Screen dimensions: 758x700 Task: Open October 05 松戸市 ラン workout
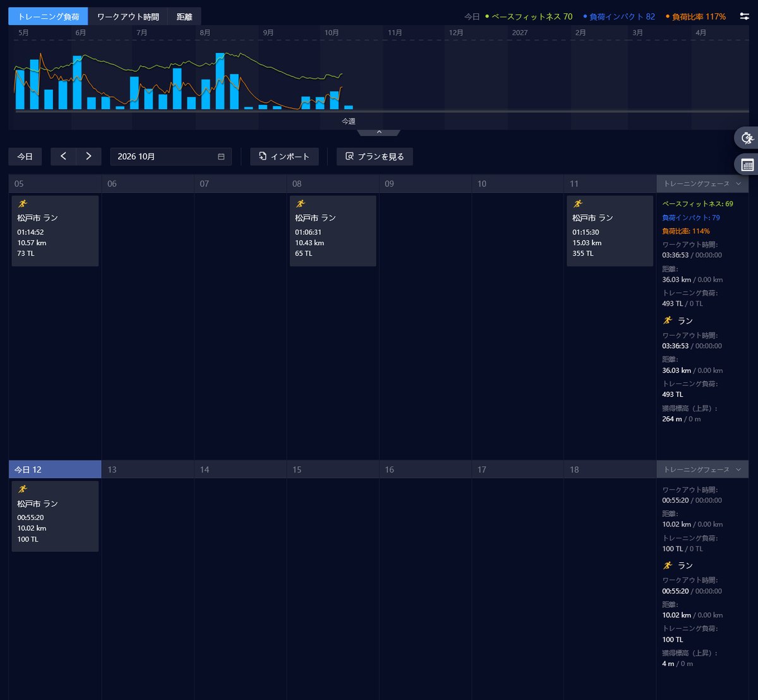coord(55,231)
